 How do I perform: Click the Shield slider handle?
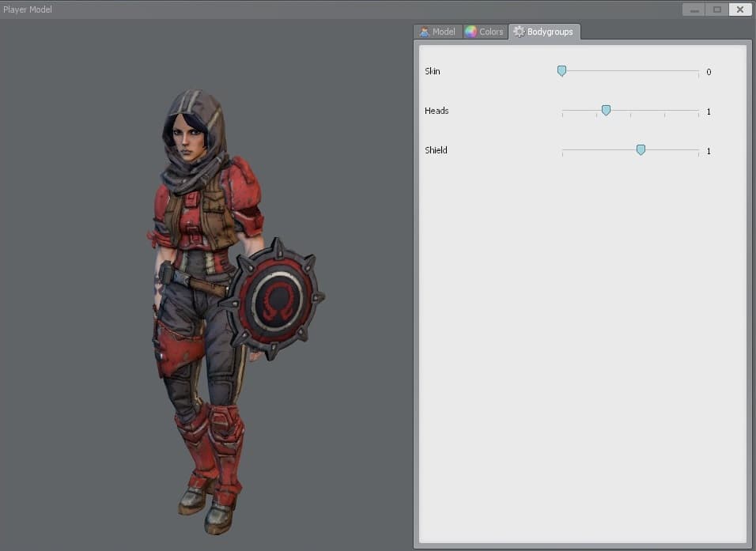641,150
